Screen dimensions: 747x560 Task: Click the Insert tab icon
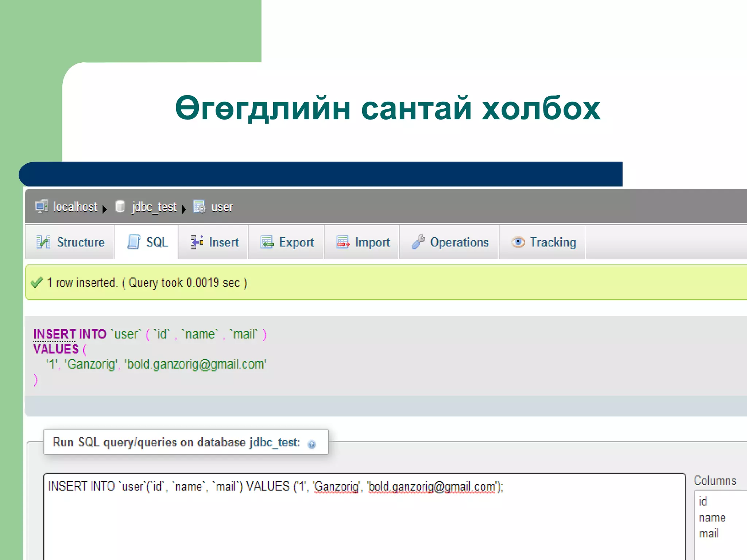197,242
